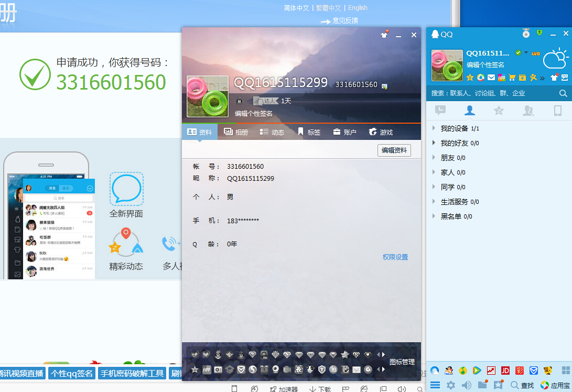Expand 我的设备 group
This screenshot has height=392, width=572.
click(434, 128)
